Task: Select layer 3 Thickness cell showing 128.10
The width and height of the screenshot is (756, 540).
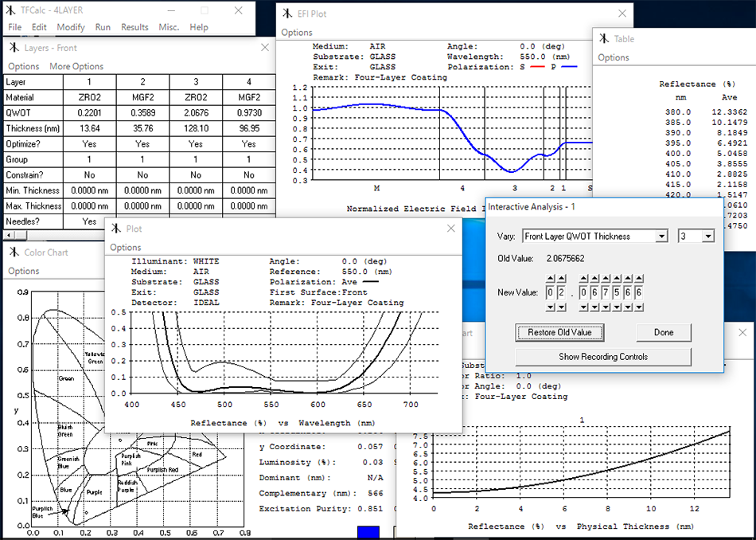Action: click(x=196, y=128)
